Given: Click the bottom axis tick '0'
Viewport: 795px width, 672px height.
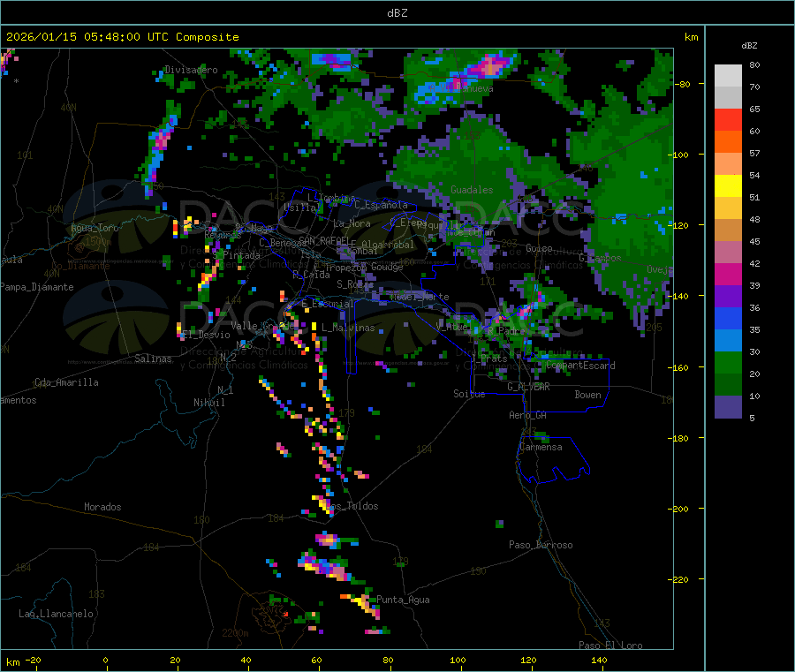Looking at the screenshot, I should [x=105, y=660].
